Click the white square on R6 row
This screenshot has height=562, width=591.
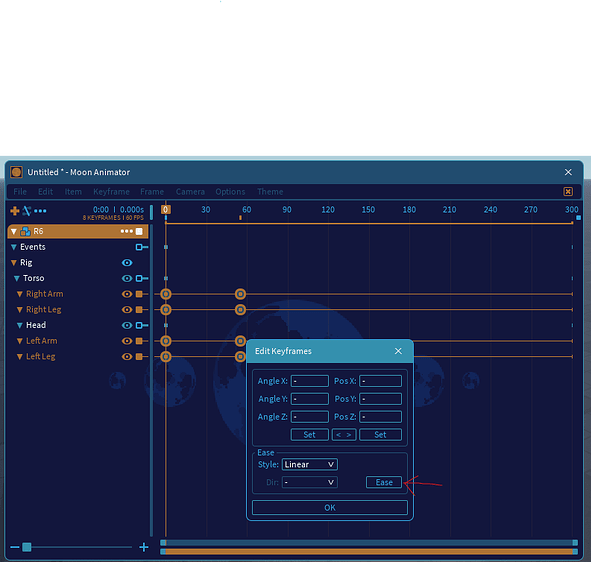[x=139, y=231]
